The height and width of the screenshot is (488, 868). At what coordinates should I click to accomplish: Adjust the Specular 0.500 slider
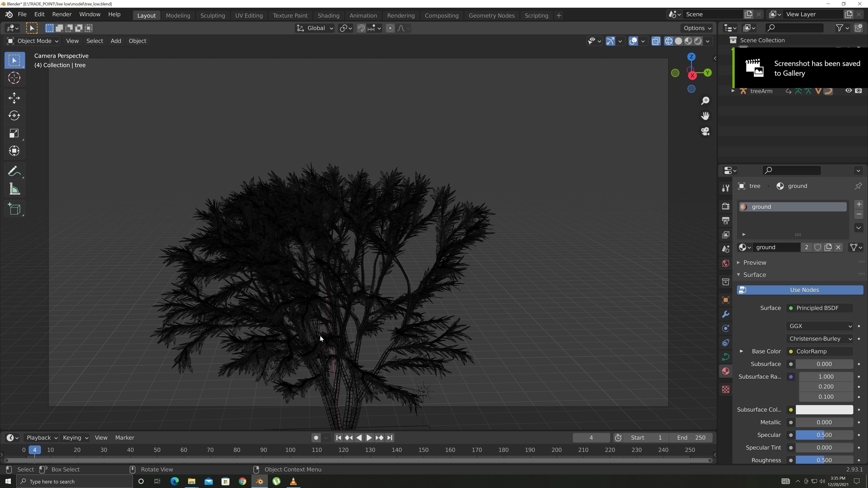(824, 435)
